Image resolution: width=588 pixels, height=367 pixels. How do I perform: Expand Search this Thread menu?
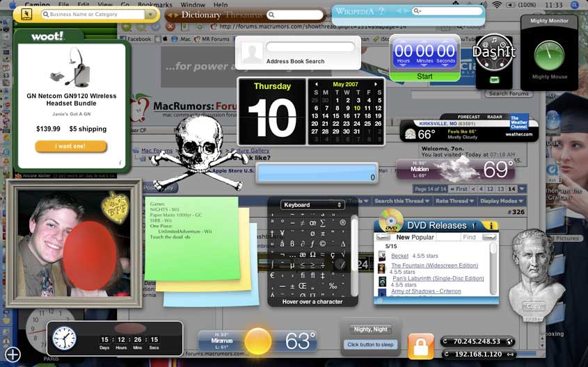[x=402, y=201]
